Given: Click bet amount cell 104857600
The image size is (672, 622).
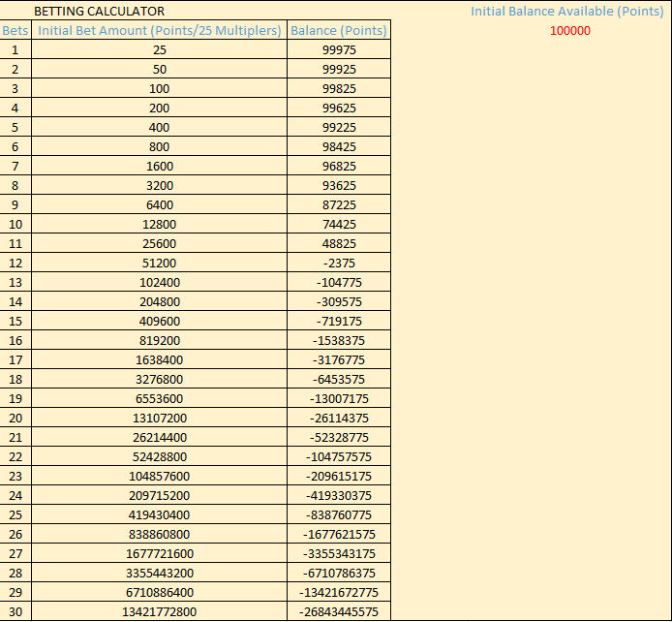Looking at the screenshot, I should [x=160, y=476].
